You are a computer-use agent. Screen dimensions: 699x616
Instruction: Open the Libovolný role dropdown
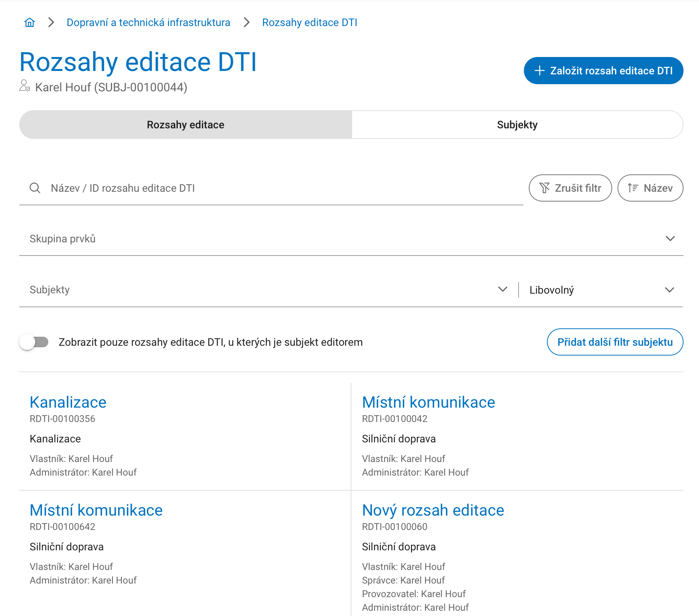(x=602, y=290)
